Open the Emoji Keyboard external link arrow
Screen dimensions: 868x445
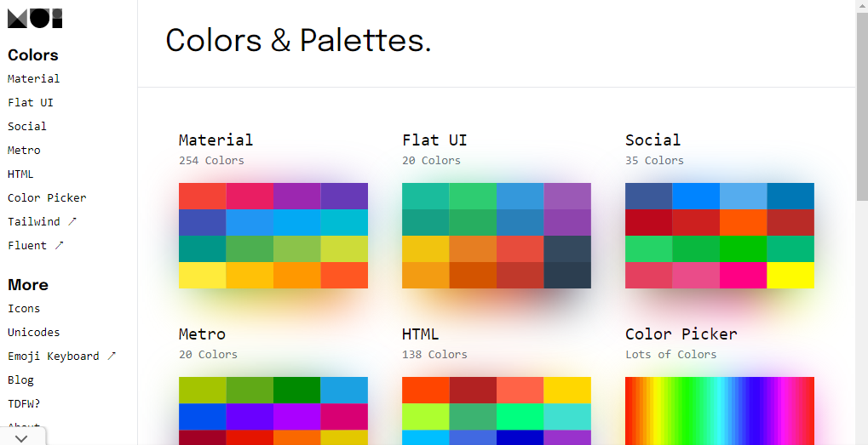click(x=111, y=356)
